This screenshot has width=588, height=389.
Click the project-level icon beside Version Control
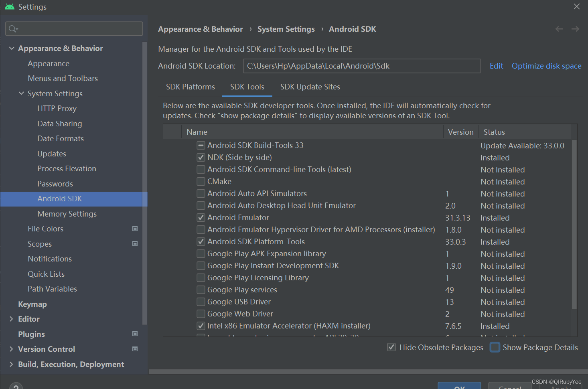[x=135, y=349]
